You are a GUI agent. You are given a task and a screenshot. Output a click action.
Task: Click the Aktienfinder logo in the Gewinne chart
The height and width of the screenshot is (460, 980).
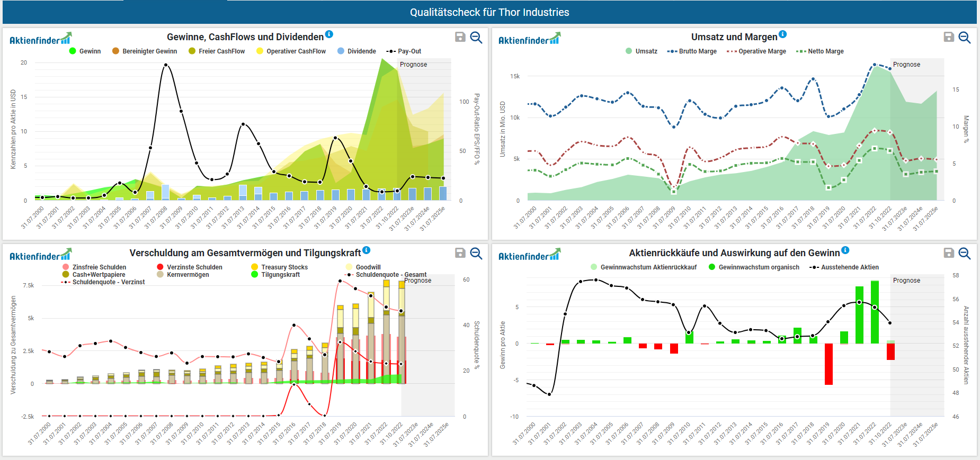[40, 39]
